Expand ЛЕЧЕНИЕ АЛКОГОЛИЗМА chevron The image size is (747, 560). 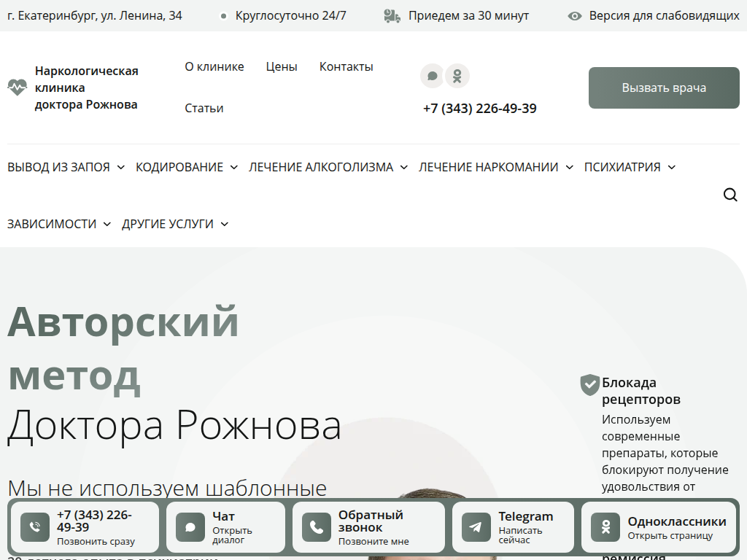click(x=404, y=167)
